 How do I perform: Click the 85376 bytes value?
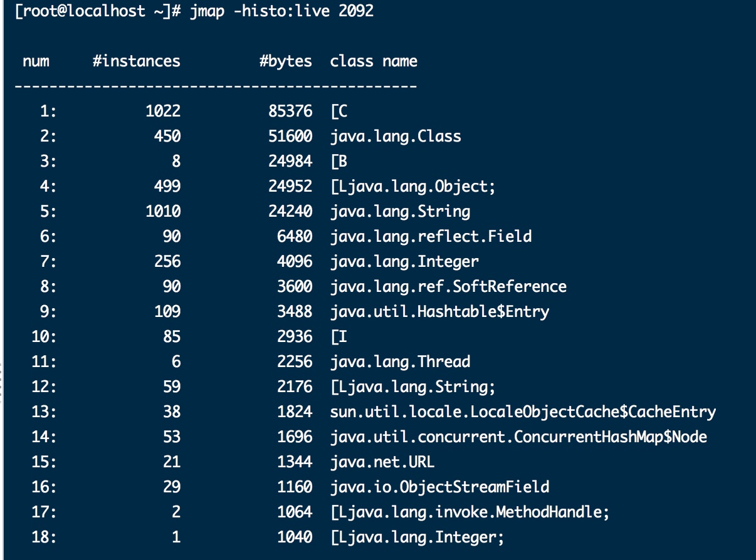pyautogui.click(x=290, y=111)
